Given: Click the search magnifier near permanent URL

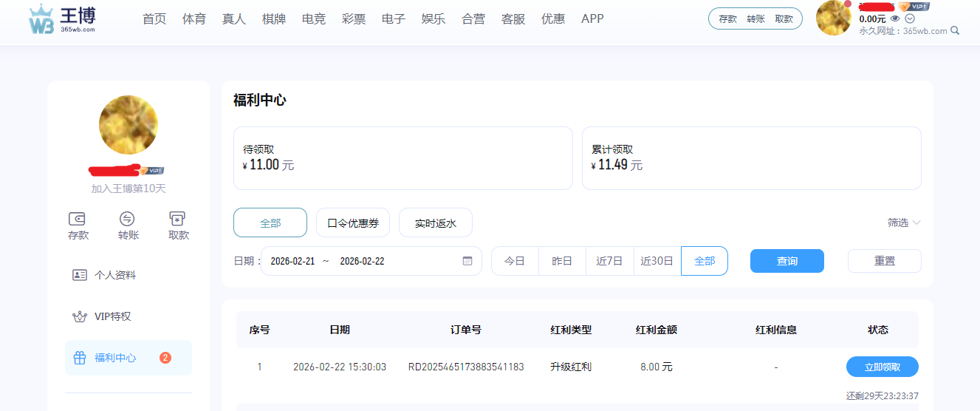Looking at the screenshot, I should [x=955, y=31].
